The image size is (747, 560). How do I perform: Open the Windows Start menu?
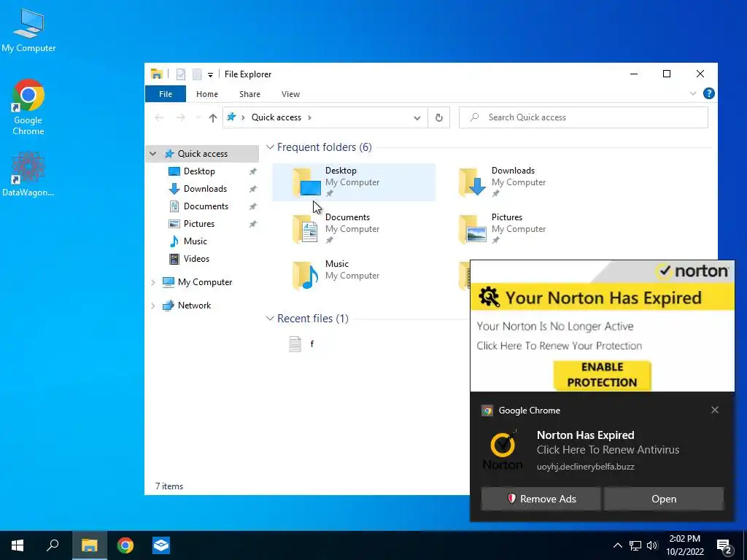point(18,545)
